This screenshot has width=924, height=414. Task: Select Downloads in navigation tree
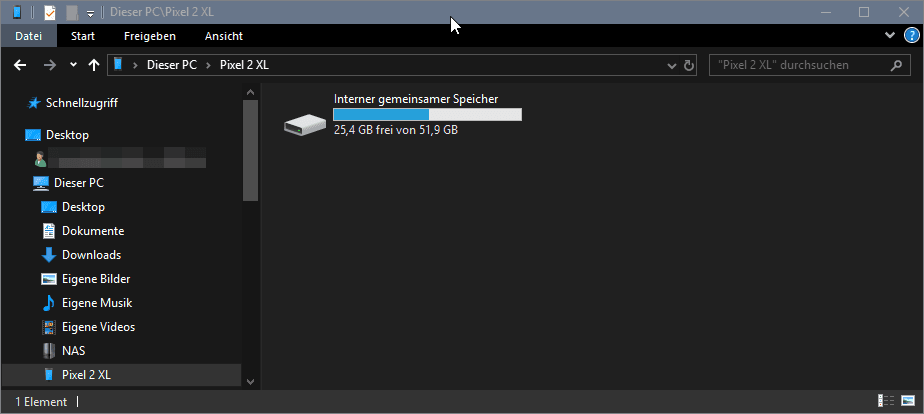coord(91,255)
